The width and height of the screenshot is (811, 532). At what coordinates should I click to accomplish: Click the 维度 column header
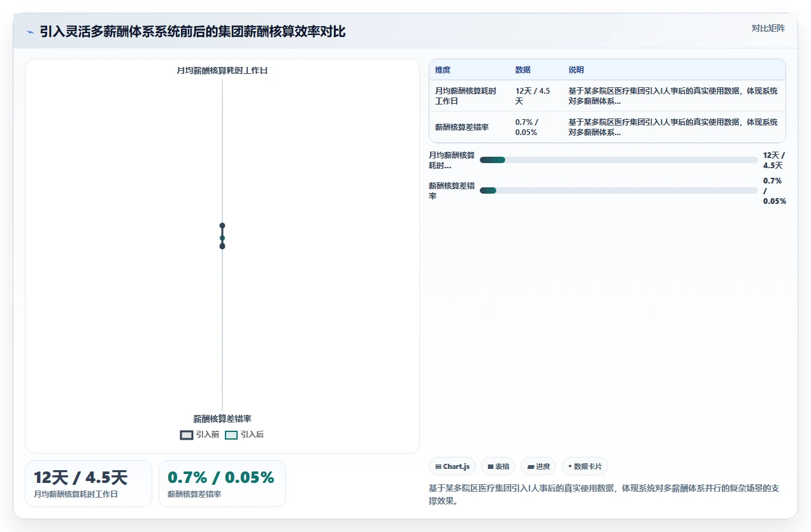tap(443, 70)
